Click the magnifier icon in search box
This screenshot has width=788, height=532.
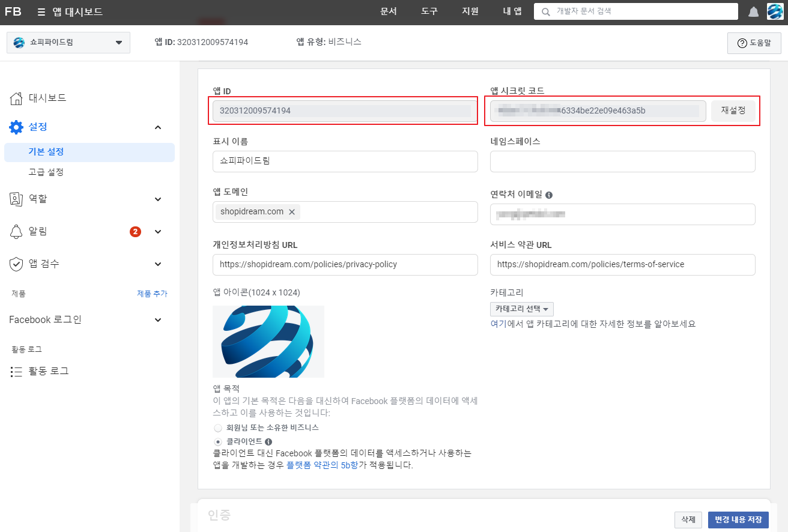pos(545,11)
